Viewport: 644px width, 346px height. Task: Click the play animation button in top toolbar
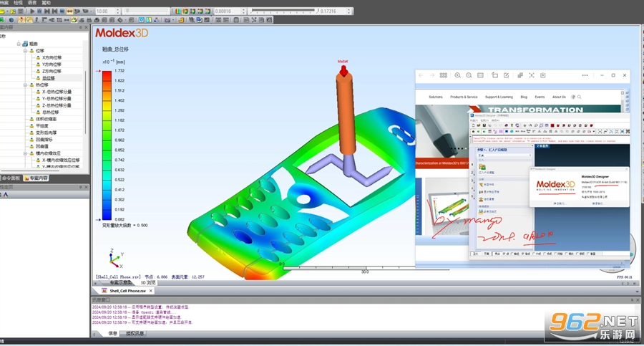[x=32, y=11]
